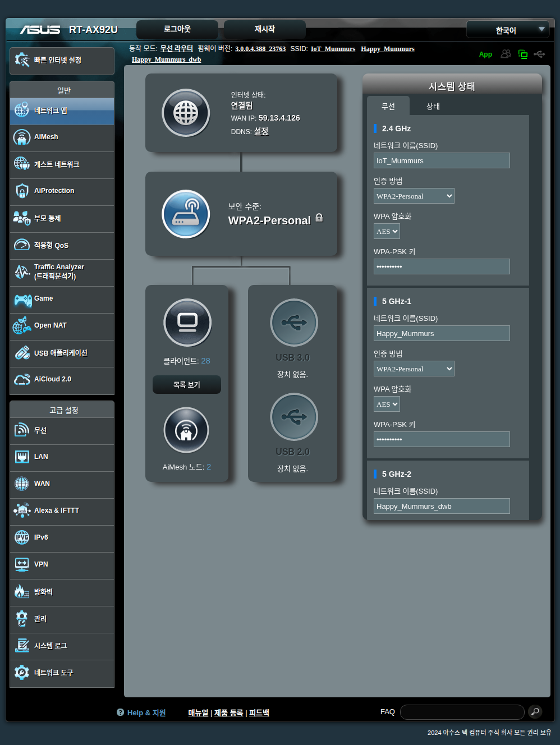Open AiProtection from the sidebar

tap(62, 191)
